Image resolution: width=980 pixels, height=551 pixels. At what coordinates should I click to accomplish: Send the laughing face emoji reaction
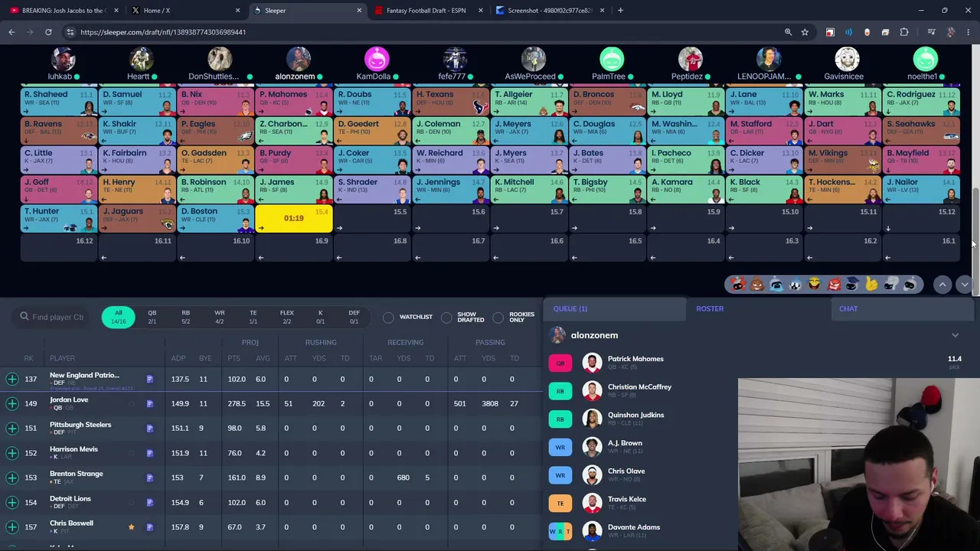[x=814, y=285]
